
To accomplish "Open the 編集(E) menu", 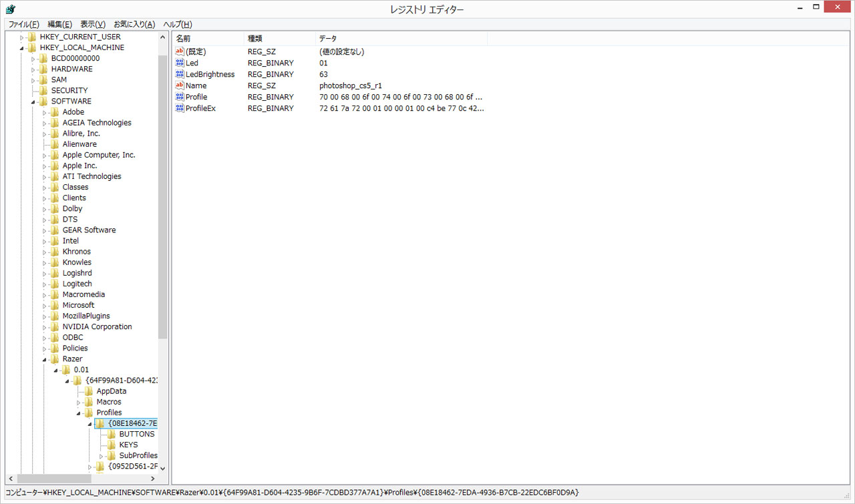I will 59,24.
